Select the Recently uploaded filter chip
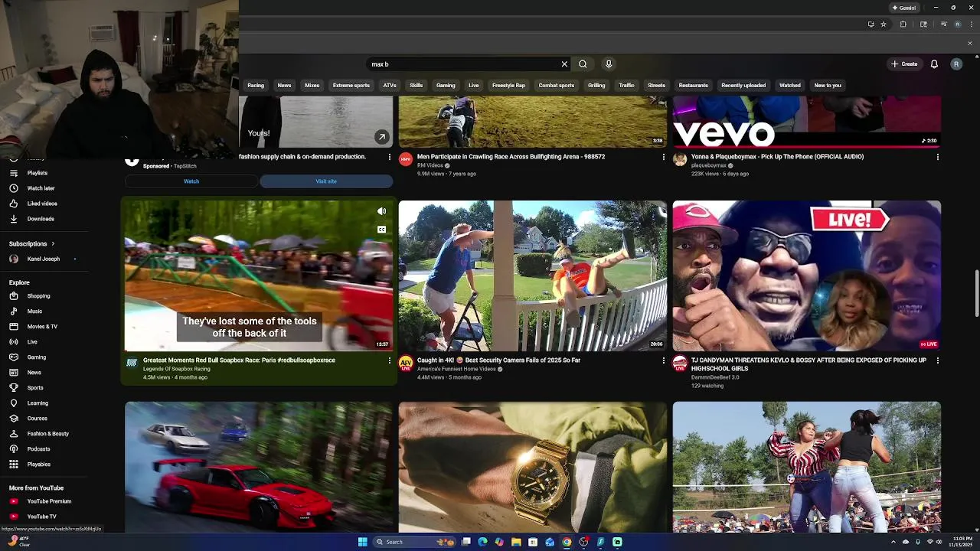 743,86
